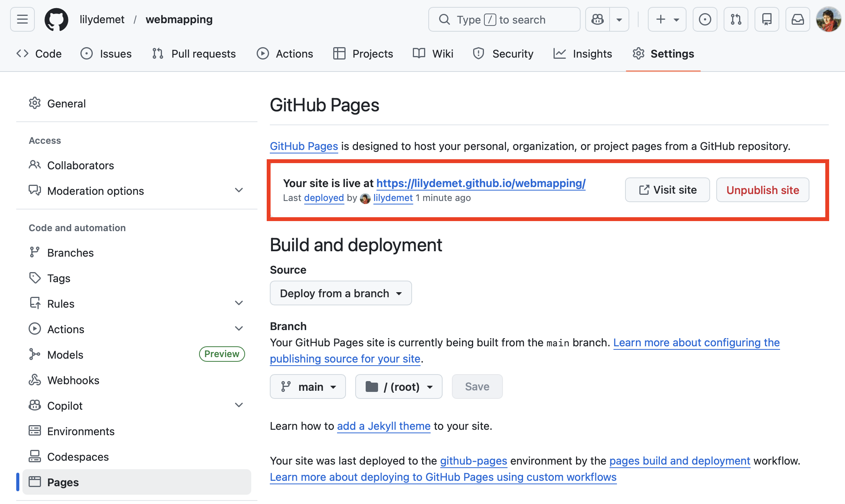Open Copilot chat icon in header
This screenshot has width=845, height=504.
point(598,19)
